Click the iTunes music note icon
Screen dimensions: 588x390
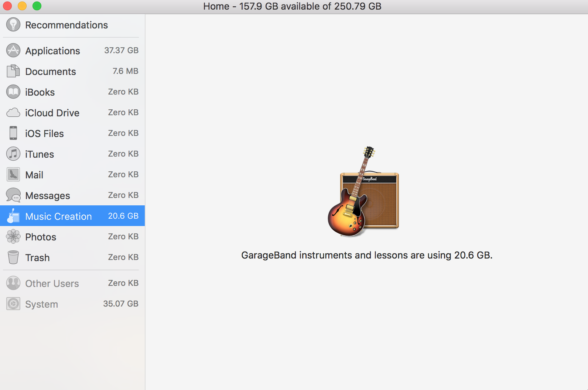pos(13,154)
